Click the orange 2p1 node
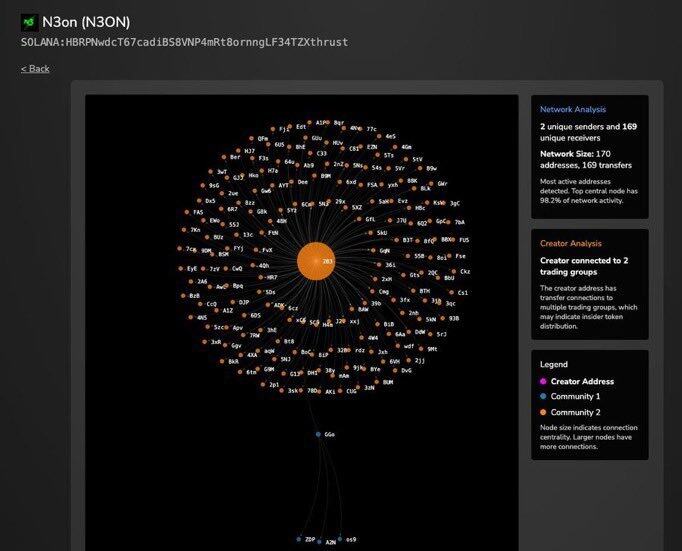The image size is (682, 551). coord(263,384)
